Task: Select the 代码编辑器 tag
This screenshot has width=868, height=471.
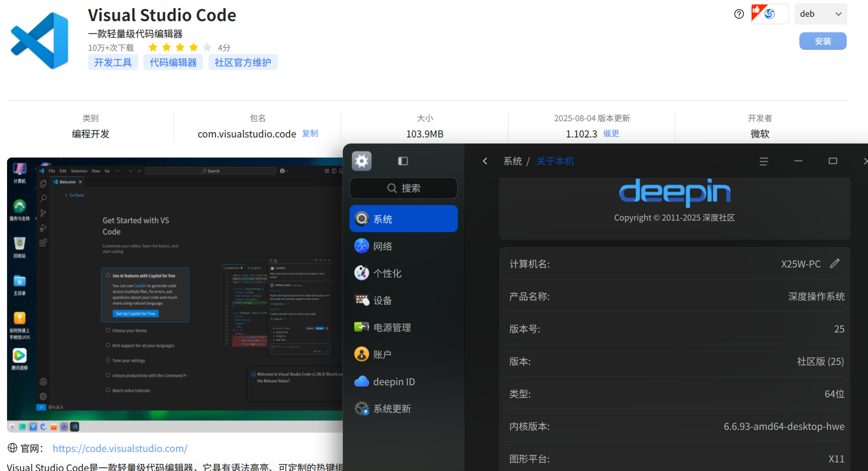Action: coord(173,62)
